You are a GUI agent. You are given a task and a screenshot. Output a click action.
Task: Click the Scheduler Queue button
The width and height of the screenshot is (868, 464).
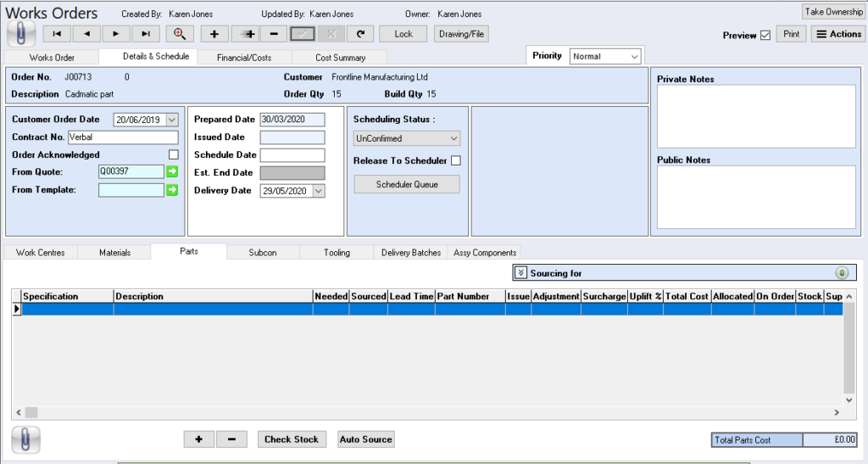coord(406,184)
